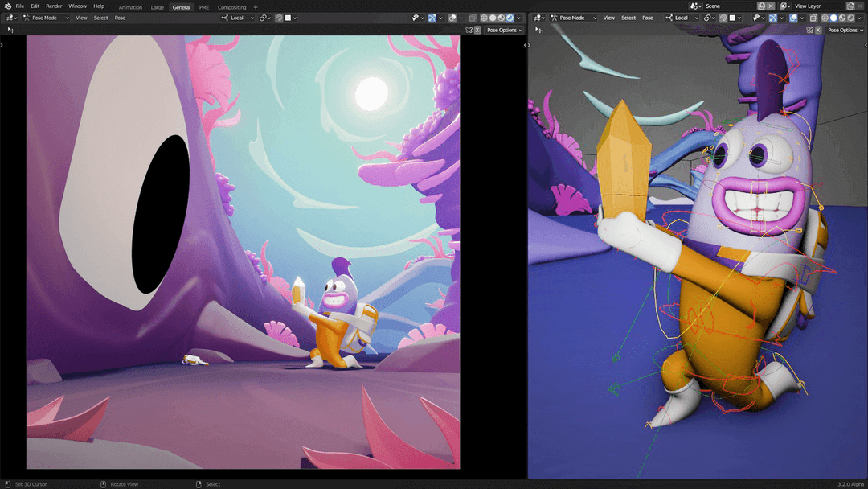The height and width of the screenshot is (489, 868).
Task: Expand shading options in left viewport
Action: pyautogui.click(x=518, y=18)
